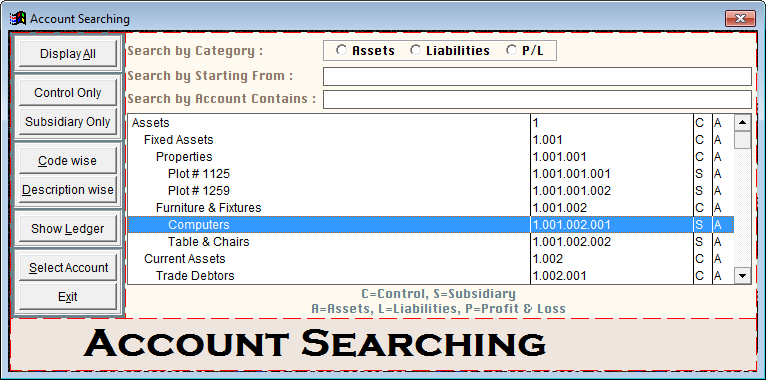Sort list Code wise
Screen dimensions: 766x380
67,161
